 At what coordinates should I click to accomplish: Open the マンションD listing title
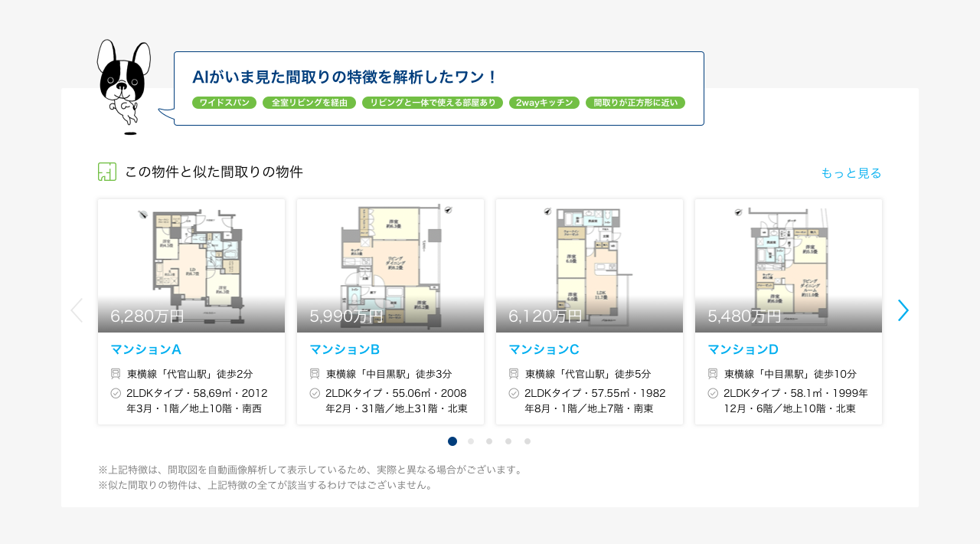click(x=743, y=349)
